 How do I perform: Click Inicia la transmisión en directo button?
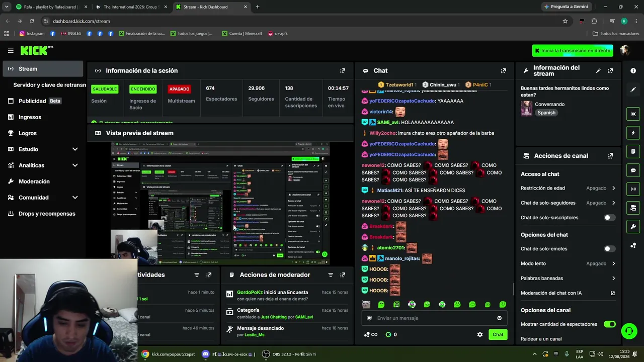pos(573,51)
